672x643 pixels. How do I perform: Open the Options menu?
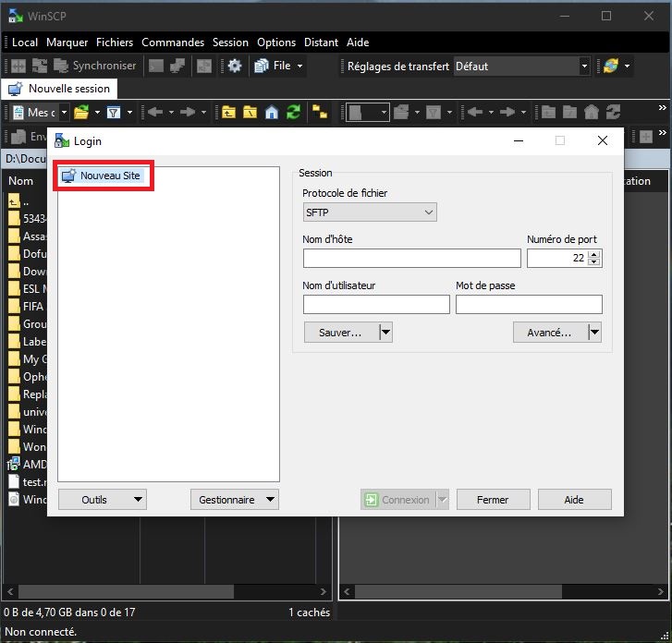[x=276, y=42]
